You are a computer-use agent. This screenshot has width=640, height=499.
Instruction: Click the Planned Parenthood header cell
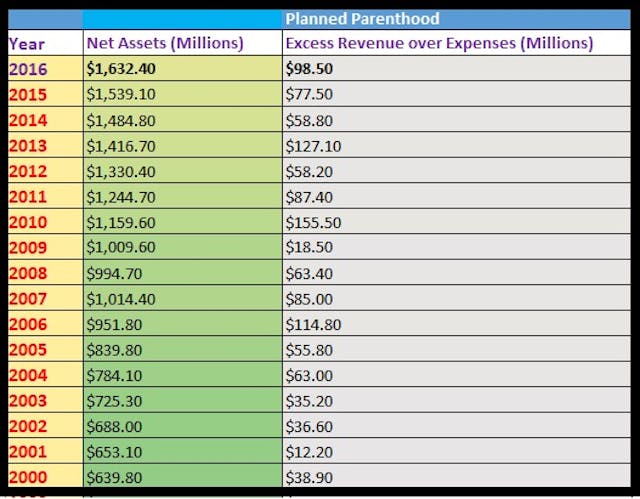361,19
